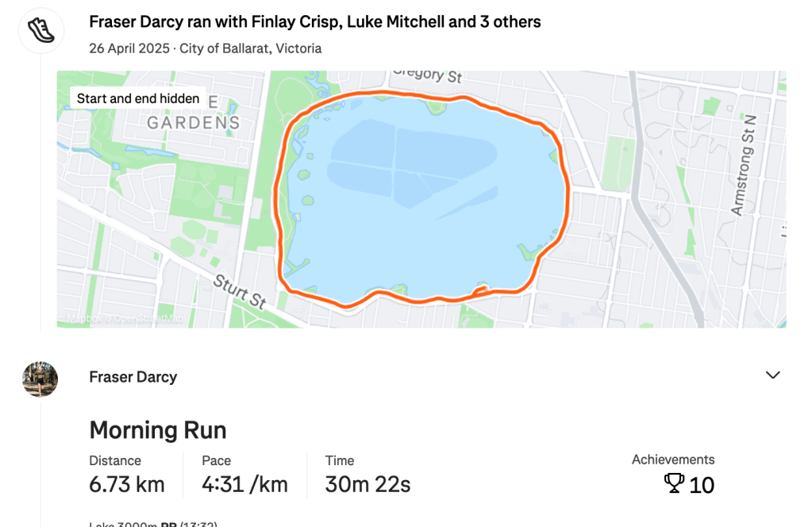Click the running shoe activity icon
812x527 pixels.
[40, 31]
